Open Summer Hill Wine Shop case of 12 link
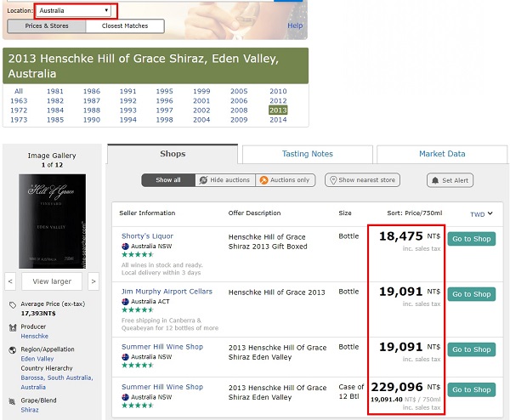This screenshot has height=420, width=510. [162, 387]
